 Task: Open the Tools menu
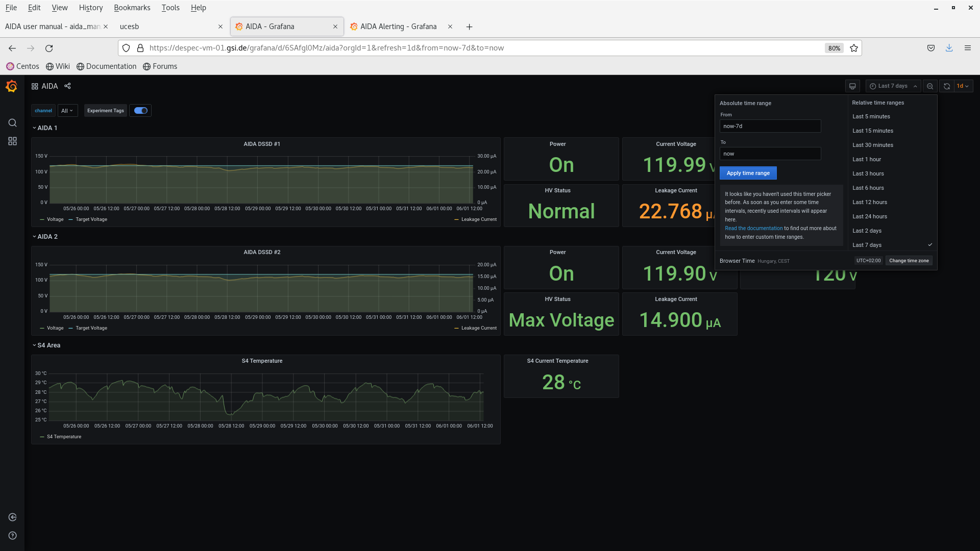pos(170,8)
